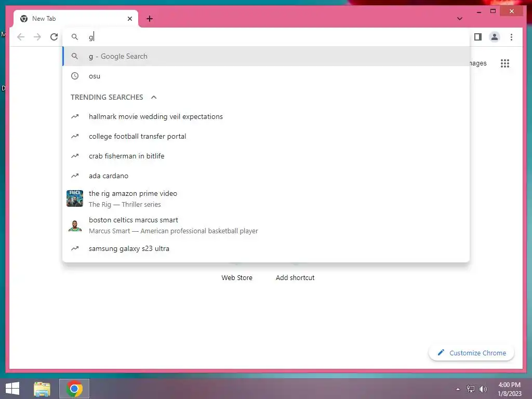Open File Explorer from taskbar

[x=42, y=389]
